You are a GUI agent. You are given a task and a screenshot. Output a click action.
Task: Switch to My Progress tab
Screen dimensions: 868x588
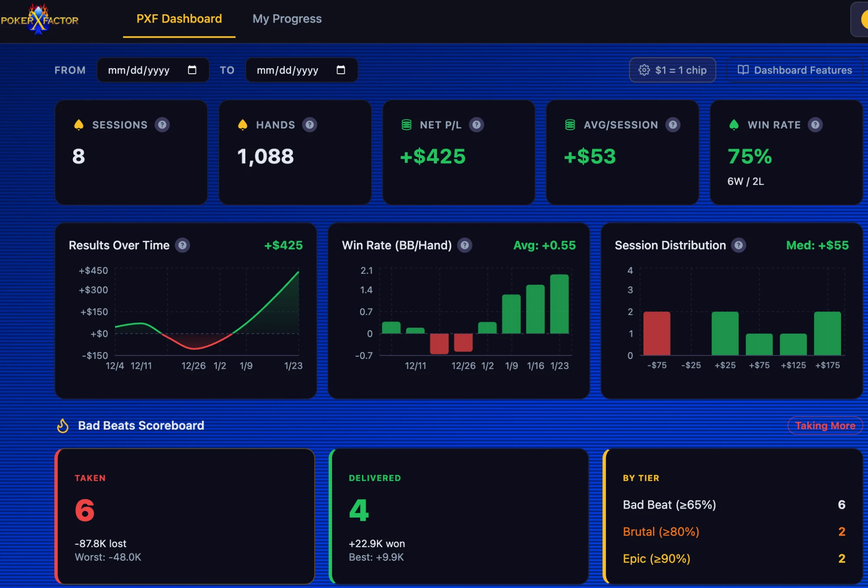[287, 19]
